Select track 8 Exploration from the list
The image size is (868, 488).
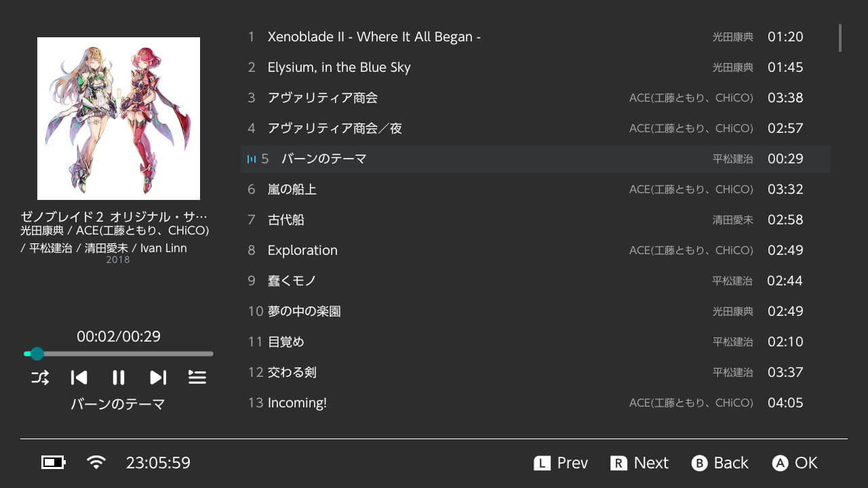(x=302, y=250)
